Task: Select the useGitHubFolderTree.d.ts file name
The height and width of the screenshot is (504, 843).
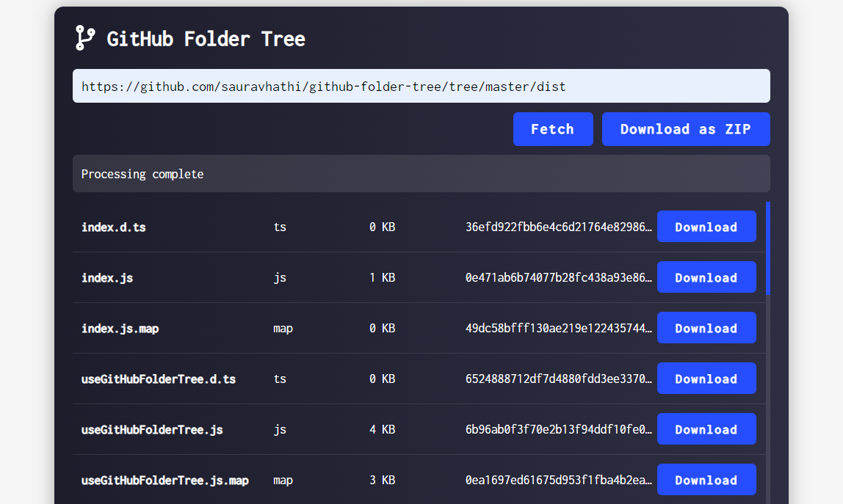Action: [x=159, y=379]
